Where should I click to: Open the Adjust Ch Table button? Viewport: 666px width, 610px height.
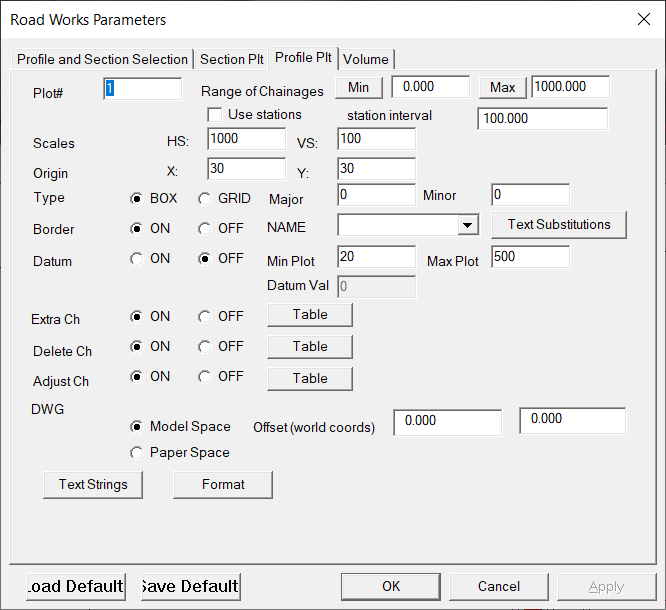(x=310, y=379)
